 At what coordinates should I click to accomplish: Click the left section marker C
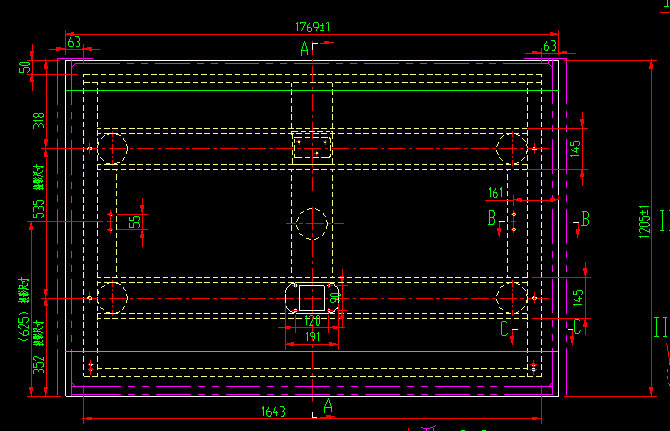coord(504,326)
